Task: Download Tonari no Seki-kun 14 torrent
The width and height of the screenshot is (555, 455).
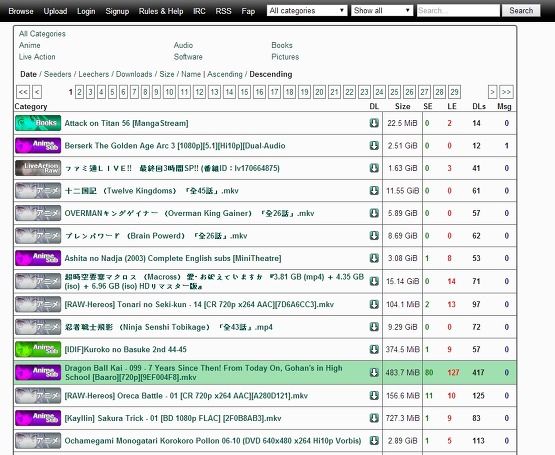Action: coord(374,305)
